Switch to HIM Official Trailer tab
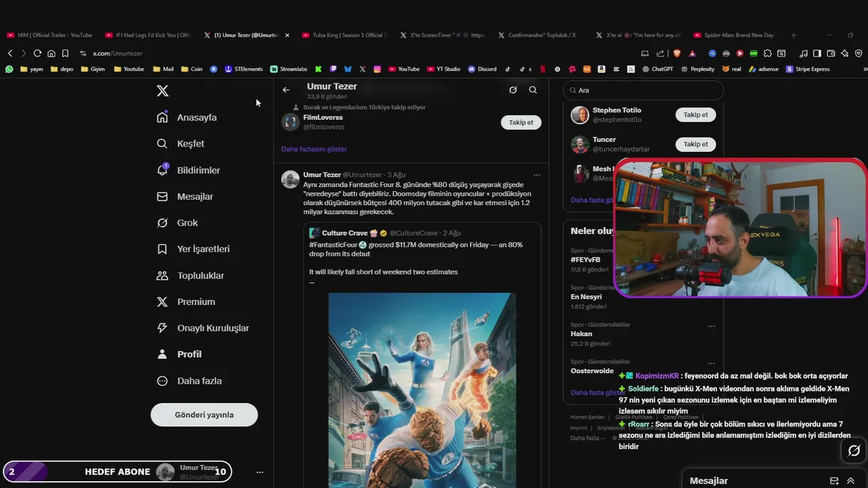The height and width of the screenshot is (488, 868). pos(50,35)
